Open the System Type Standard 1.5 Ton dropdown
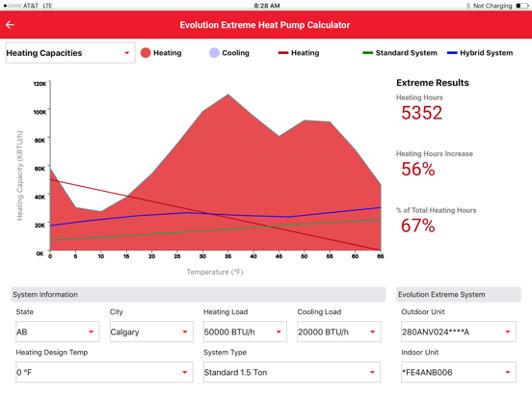532x399 pixels. [x=292, y=372]
